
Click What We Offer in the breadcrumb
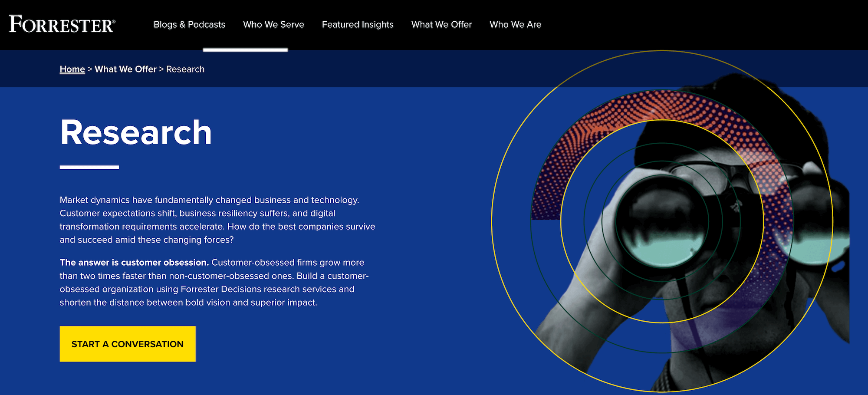(x=125, y=69)
